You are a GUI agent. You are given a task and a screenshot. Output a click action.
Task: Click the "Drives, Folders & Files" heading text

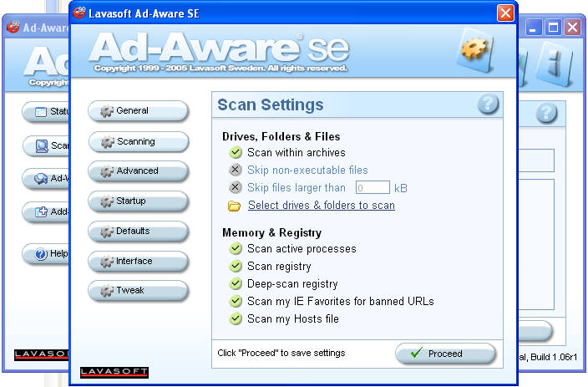click(x=281, y=136)
